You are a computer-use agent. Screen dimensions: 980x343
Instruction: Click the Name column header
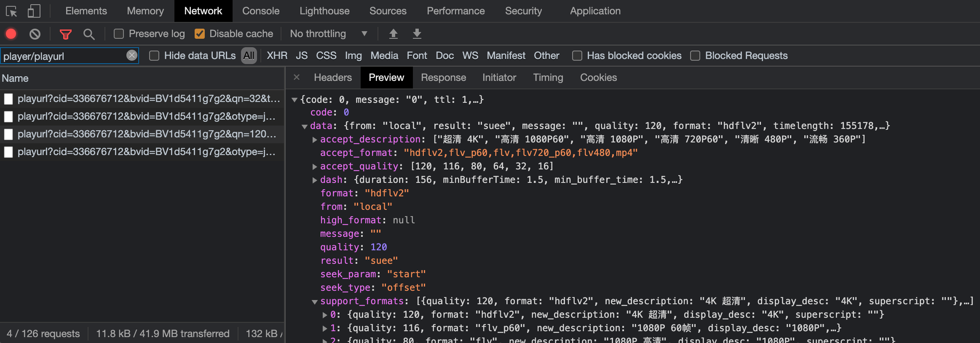[142, 78]
